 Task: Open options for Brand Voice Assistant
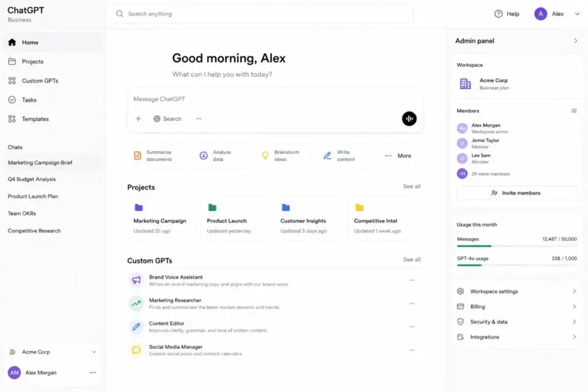(x=412, y=280)
